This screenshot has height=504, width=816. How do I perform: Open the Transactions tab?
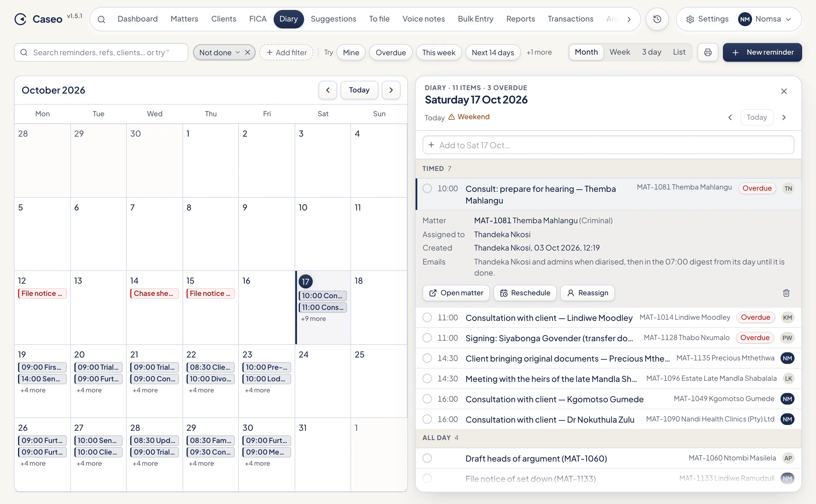tap(570, 19)
